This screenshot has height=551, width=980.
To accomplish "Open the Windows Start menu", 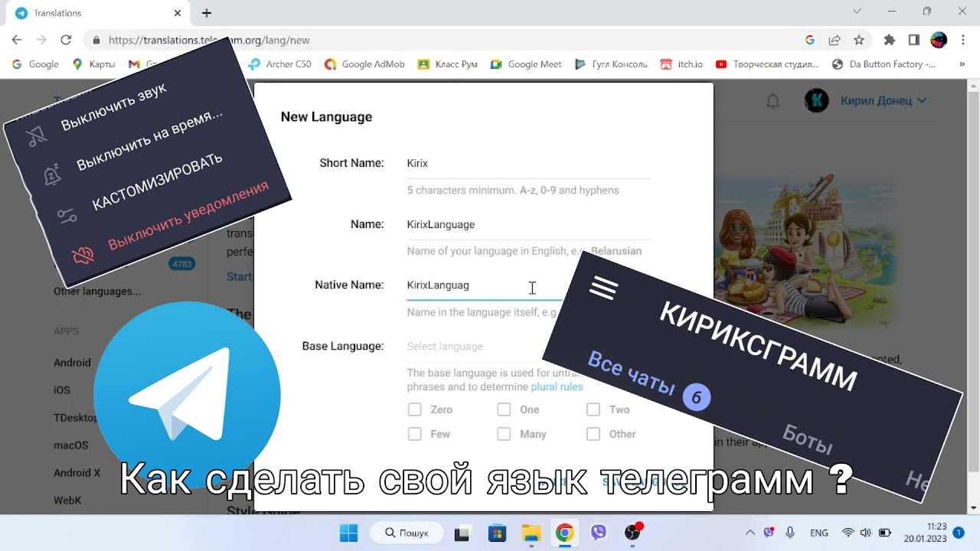I will point(348,533).
